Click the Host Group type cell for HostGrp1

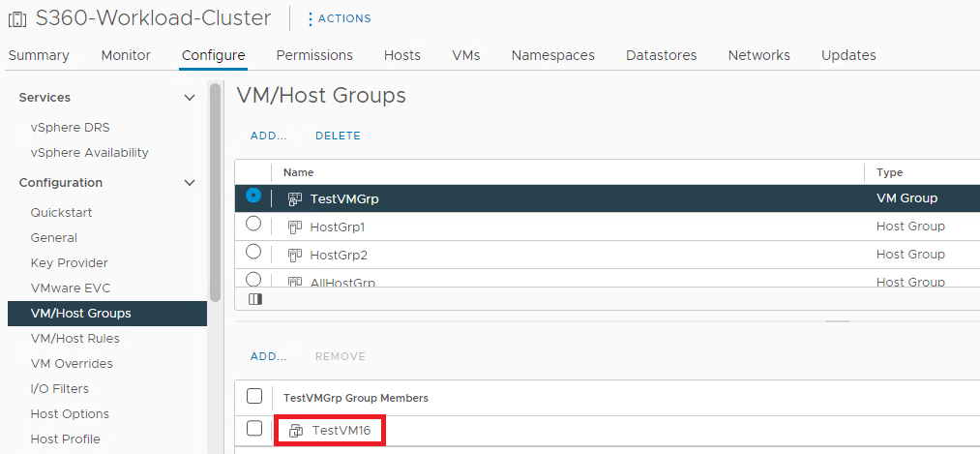910,227
